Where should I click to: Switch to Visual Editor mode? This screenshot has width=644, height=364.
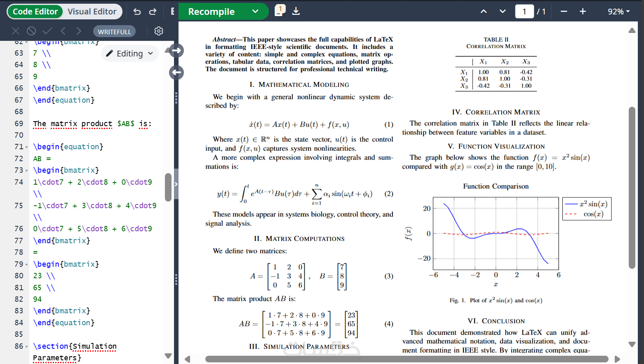pos(92,12)
